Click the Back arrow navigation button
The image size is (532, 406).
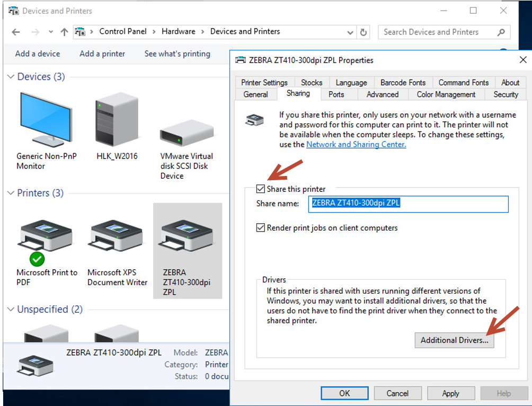(16, 32)
